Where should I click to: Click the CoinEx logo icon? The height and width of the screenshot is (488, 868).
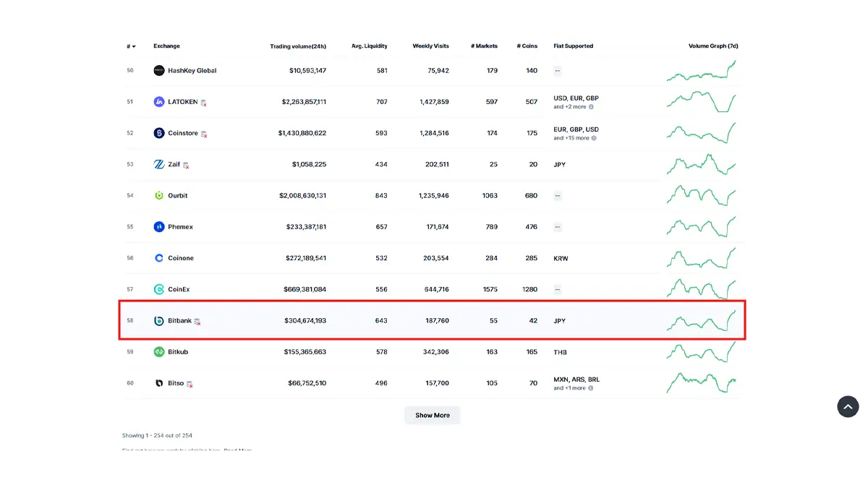(159, 289)
